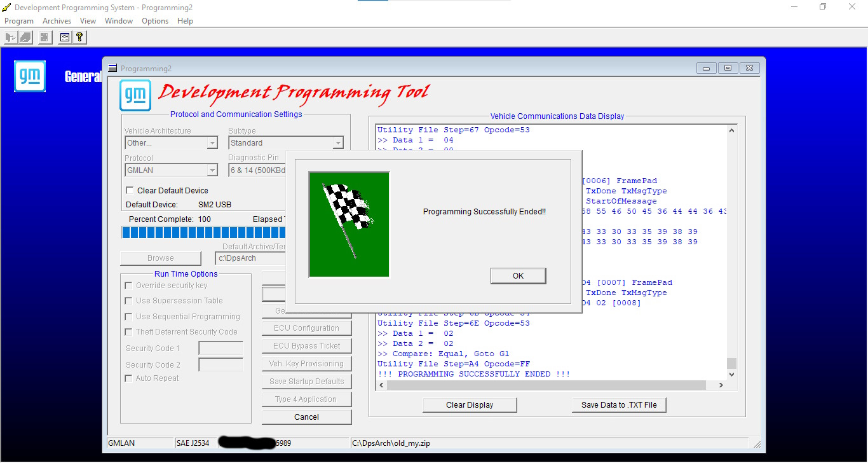This screenshot has width=868, height=463.
Task: Click the Cancel button
Action: (306, 417)
